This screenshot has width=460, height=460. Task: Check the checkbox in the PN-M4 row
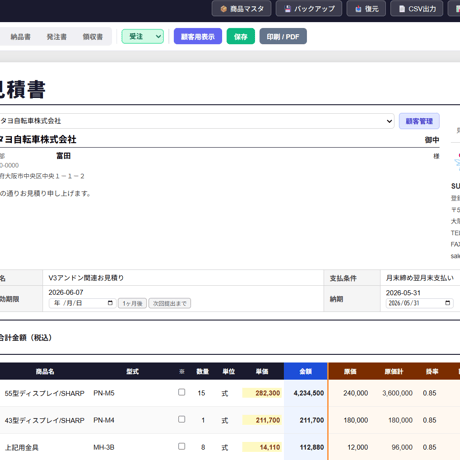[x=181, y=419]
